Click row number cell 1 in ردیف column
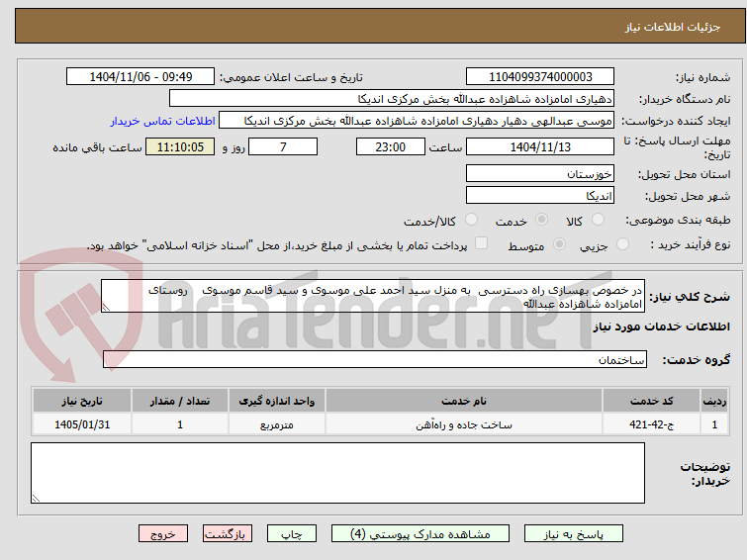747x560 pixels. [714, 424]
